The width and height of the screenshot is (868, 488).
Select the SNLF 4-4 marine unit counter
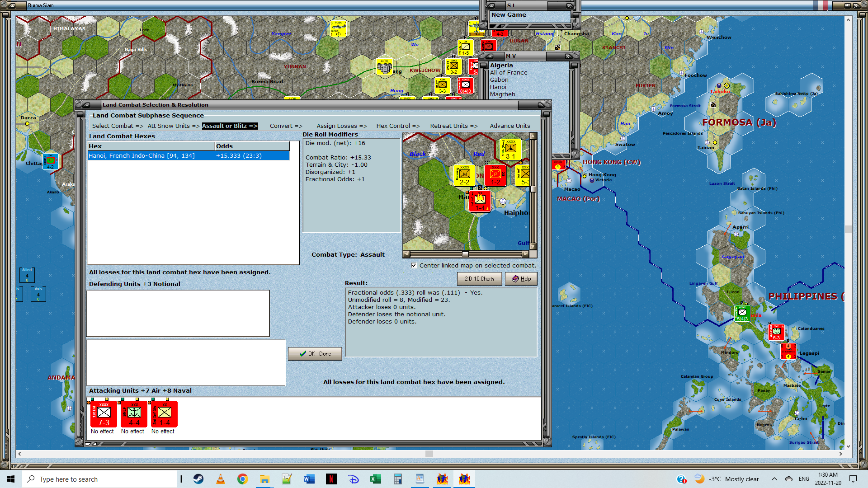click(x=134, y=414)
